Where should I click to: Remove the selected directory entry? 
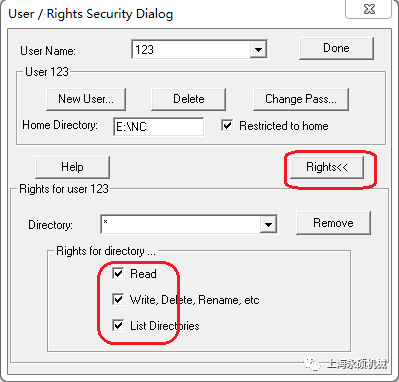[x=333, y=223]
